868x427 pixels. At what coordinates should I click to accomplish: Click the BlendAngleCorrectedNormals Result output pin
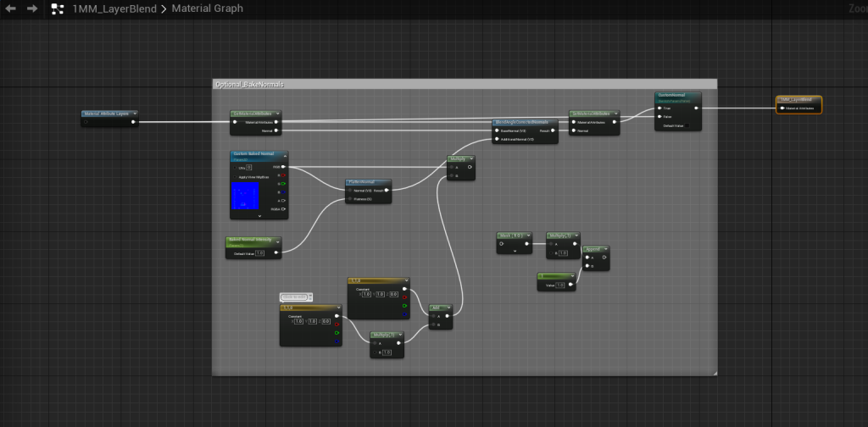tap(553, 131)
